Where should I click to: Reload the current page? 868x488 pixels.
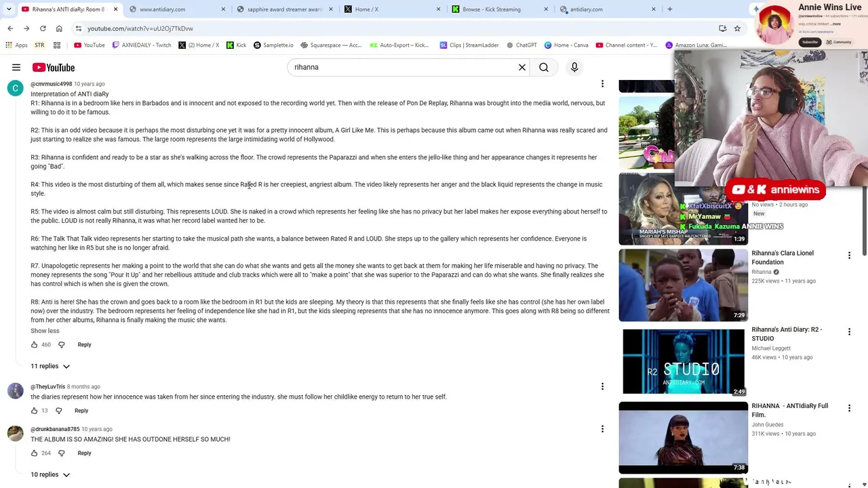tap(43, 28)
